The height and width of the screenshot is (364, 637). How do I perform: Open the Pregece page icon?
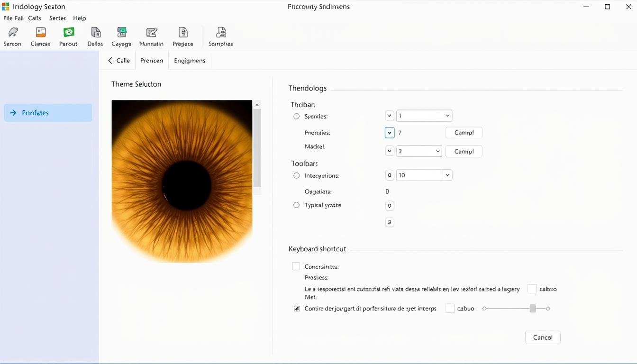point(183,33)
